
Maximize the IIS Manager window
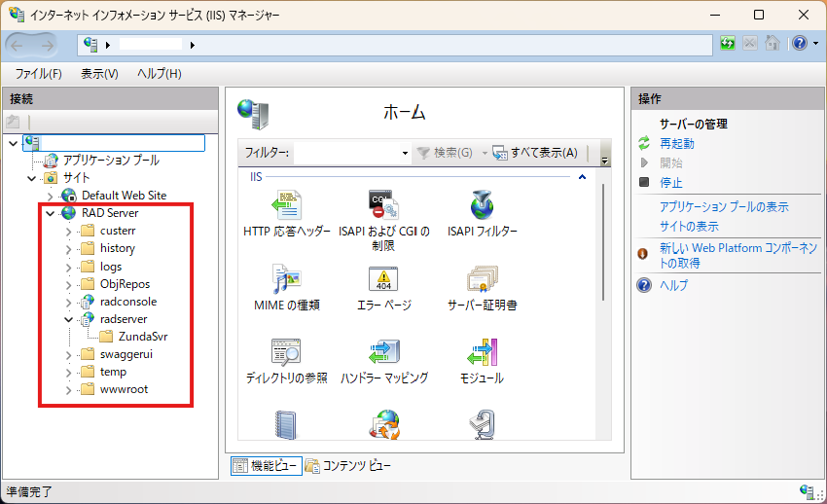(759, 15)
